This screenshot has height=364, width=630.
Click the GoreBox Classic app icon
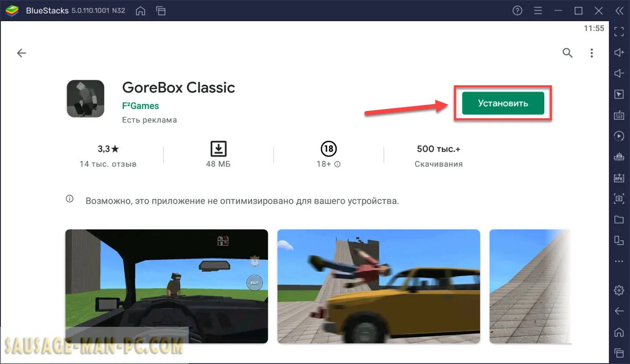pos(86,99)
